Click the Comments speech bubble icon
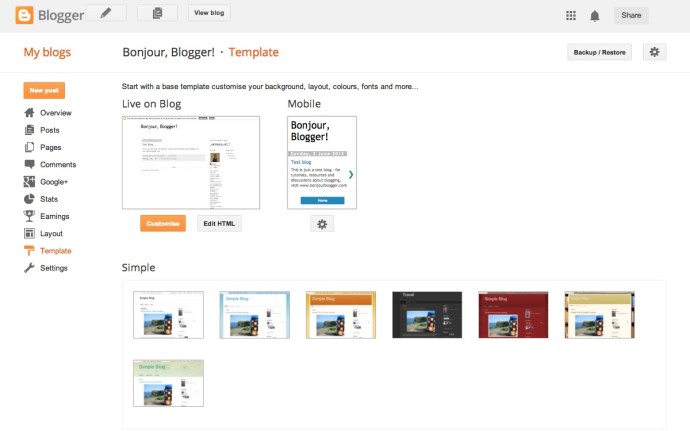This screenshot has width=690, height=431. (29, 164)
